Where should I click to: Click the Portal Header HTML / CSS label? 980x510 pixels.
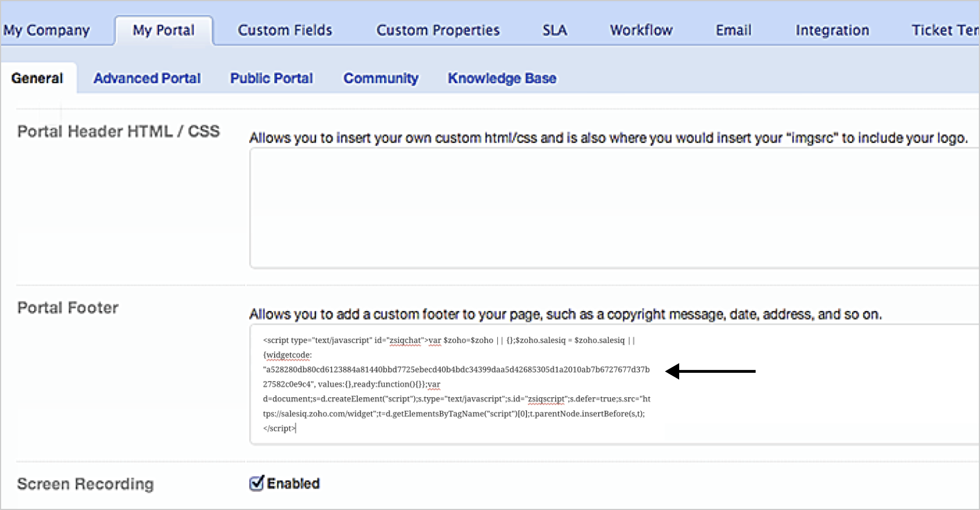[x=118, y=131]
